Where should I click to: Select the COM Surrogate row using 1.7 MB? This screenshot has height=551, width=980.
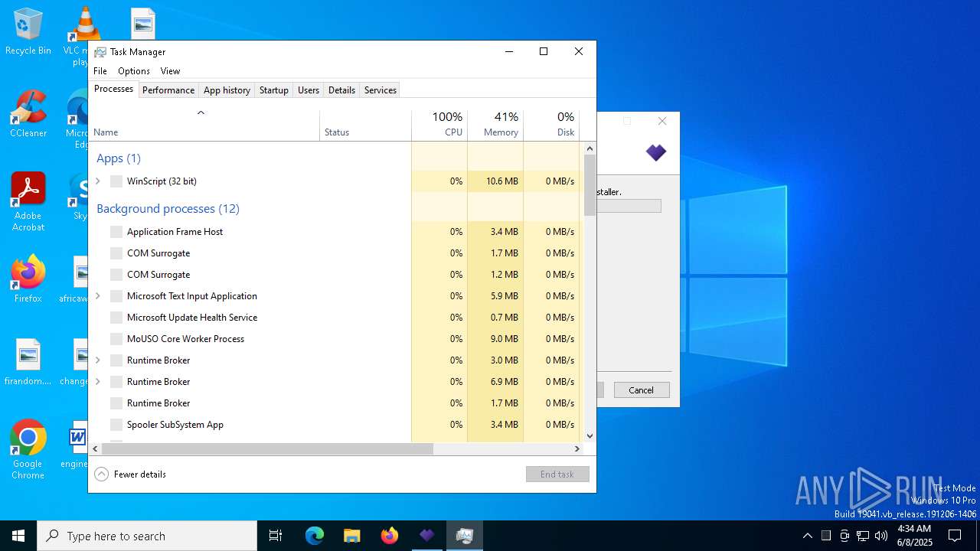[335, 253]
